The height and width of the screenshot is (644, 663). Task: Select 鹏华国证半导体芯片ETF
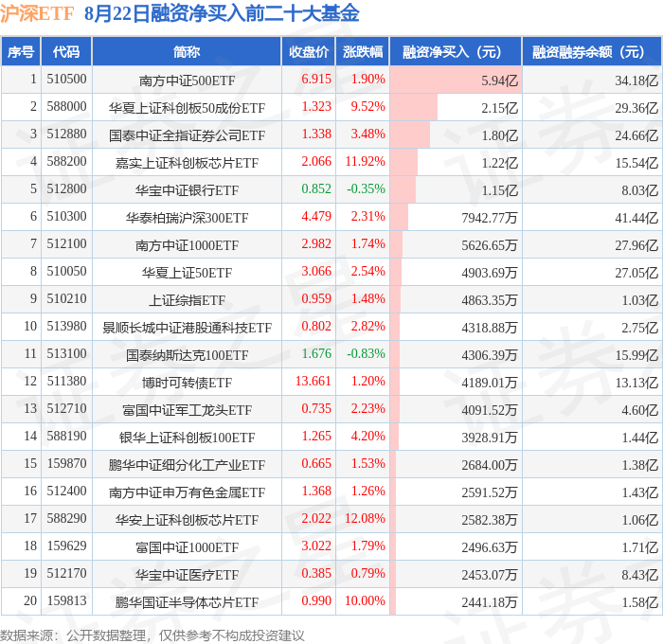(187, 602)
